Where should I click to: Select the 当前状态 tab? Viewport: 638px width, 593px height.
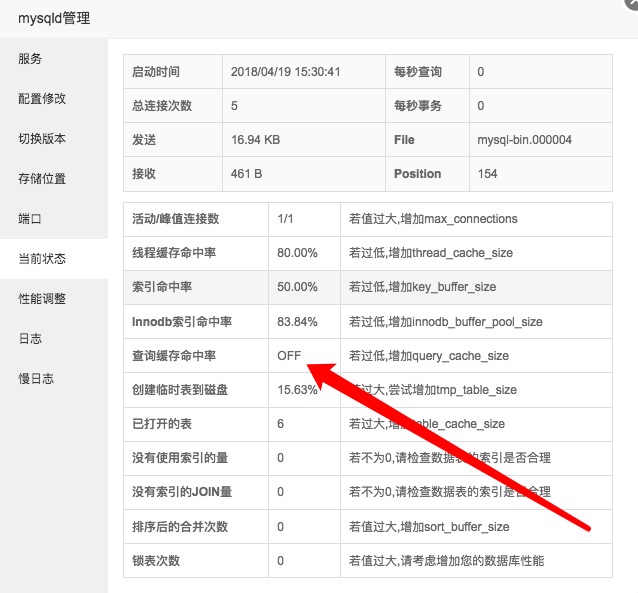[x=42, y=258]
